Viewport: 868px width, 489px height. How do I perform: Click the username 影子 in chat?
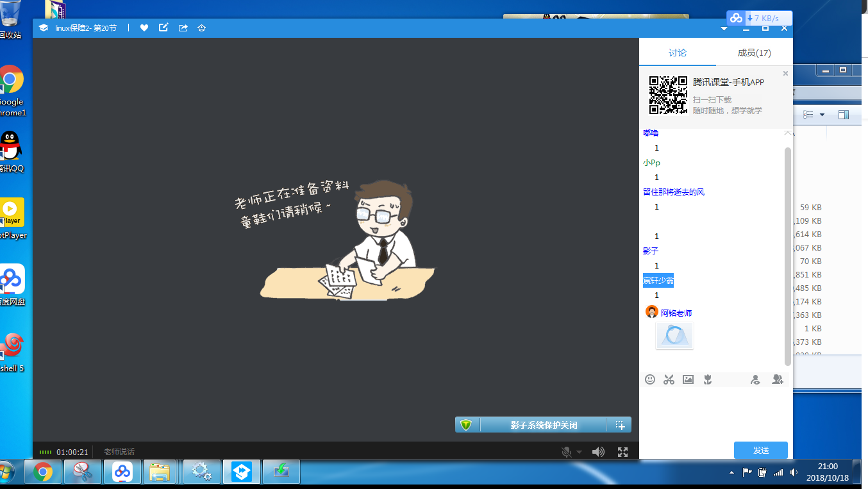click(651, 251)
